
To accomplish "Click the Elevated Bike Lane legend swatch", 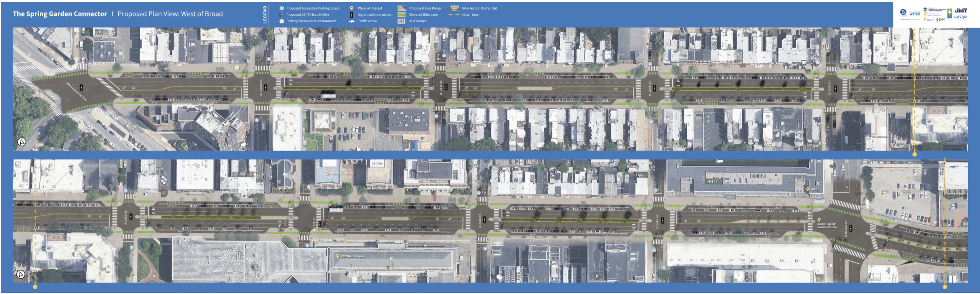I will point(402,15).
